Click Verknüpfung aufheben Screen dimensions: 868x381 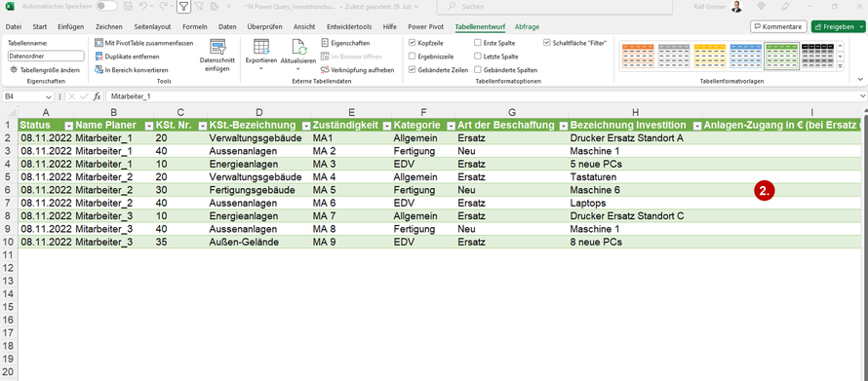358,70
